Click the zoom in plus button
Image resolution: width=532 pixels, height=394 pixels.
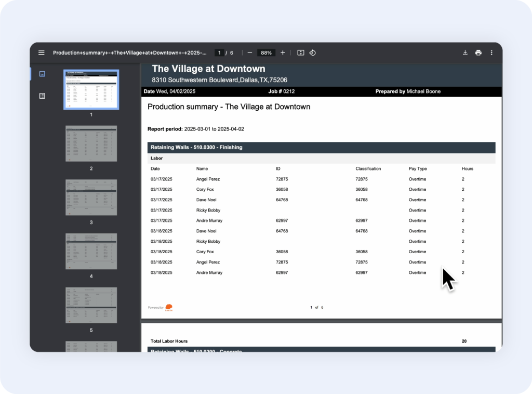(283, 52)
